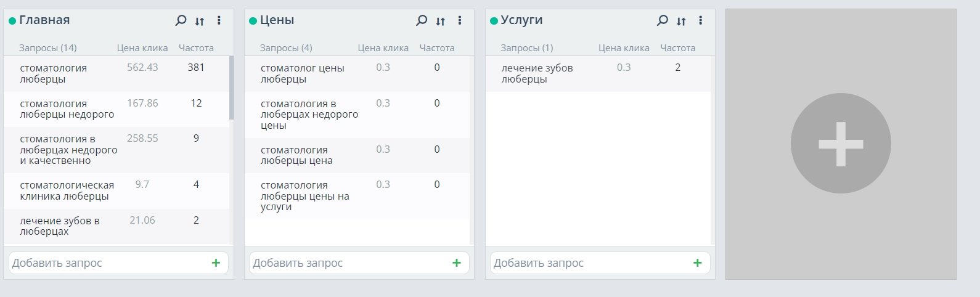This screenshot has width=980, height=297.
Task: Click search icon in Цены group
Action: tap(422, 20)
